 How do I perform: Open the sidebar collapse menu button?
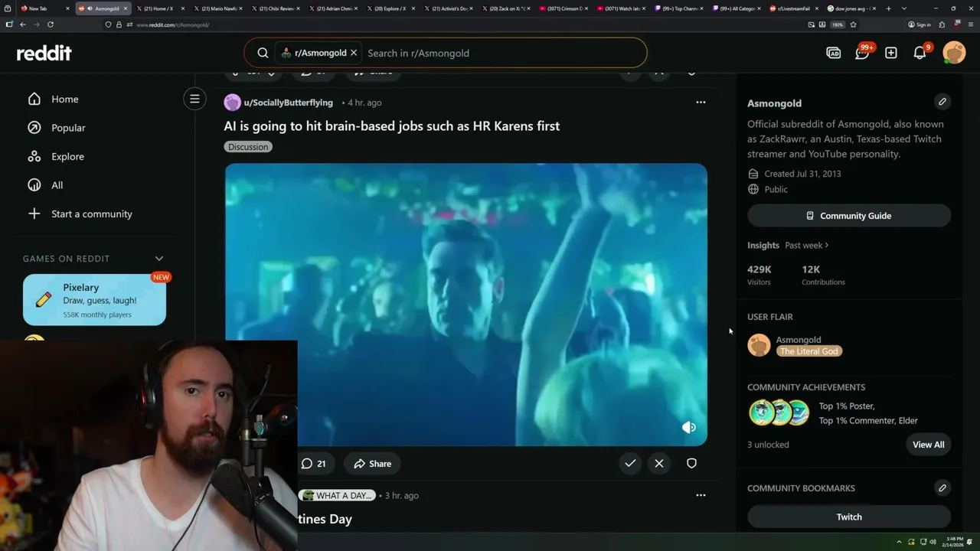tap(194, 99)
